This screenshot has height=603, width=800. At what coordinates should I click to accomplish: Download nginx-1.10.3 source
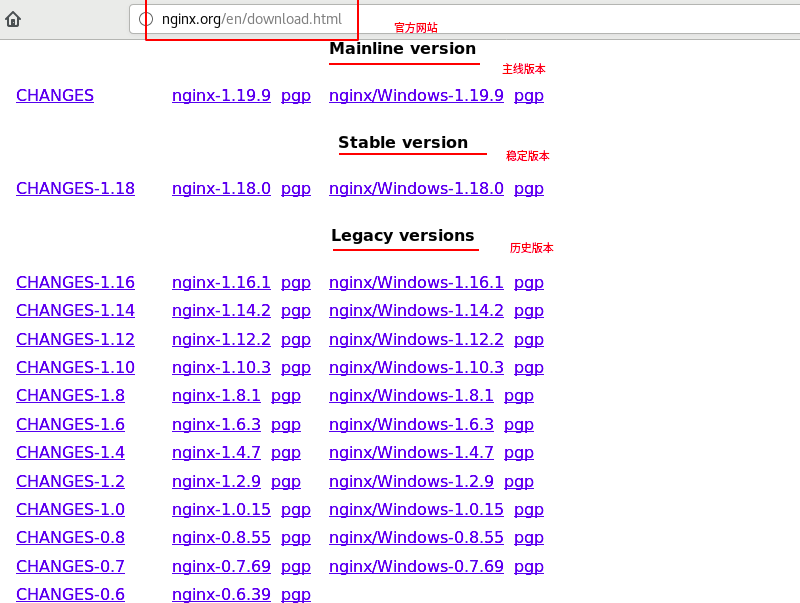[x=221, y=367]
